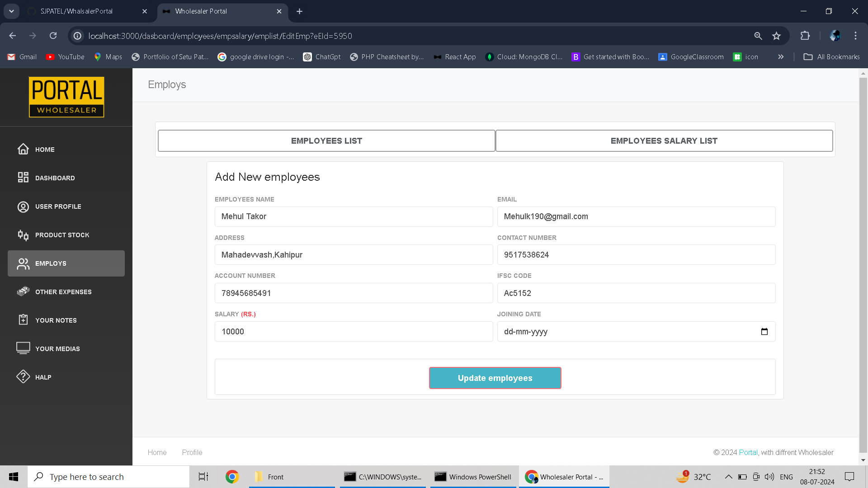868x488 pixels.
Task: Open Windows PowerShell from taskbar
Action: (472, 477)
